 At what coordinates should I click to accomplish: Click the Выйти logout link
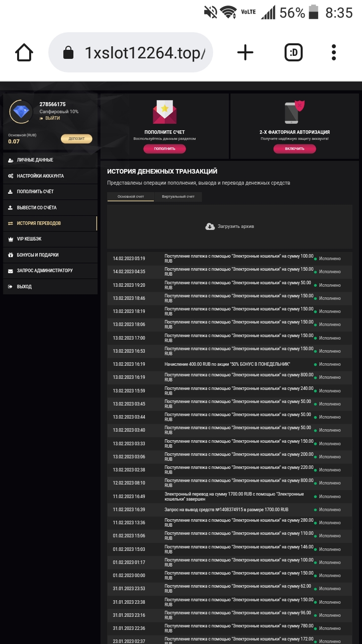[x=52, y=118]
